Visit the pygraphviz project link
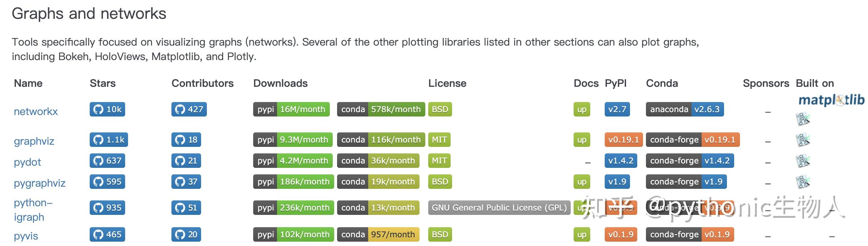Image resolution: width=868 pixels, height=246 pixels. 39,183
